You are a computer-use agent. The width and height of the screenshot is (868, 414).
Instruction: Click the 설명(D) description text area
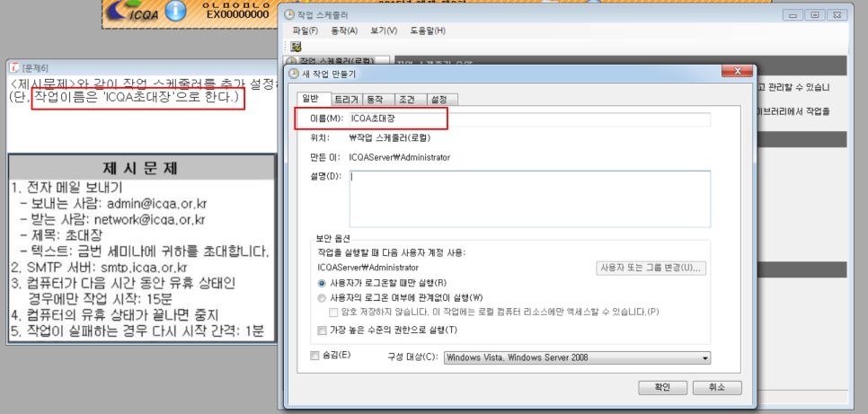coord(530,198)
